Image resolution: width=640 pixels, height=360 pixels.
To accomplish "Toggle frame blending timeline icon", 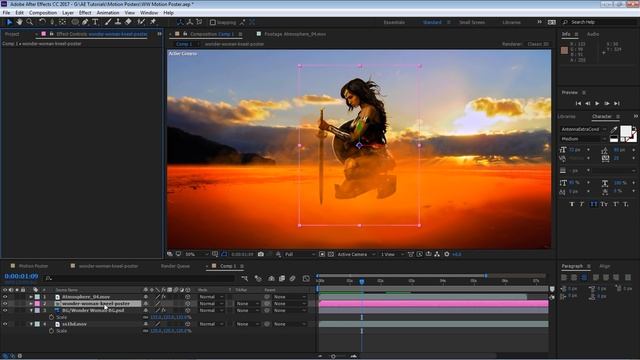I will click(282, 279).
